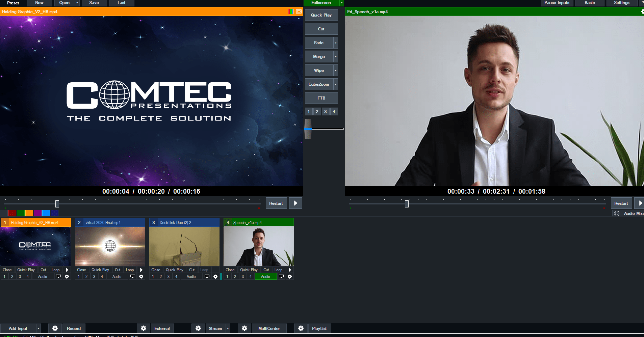The height and width of the screenshot is (337, 644).
Task: Open settings gear for Holding Graphic input
Action: pos(67,277)
